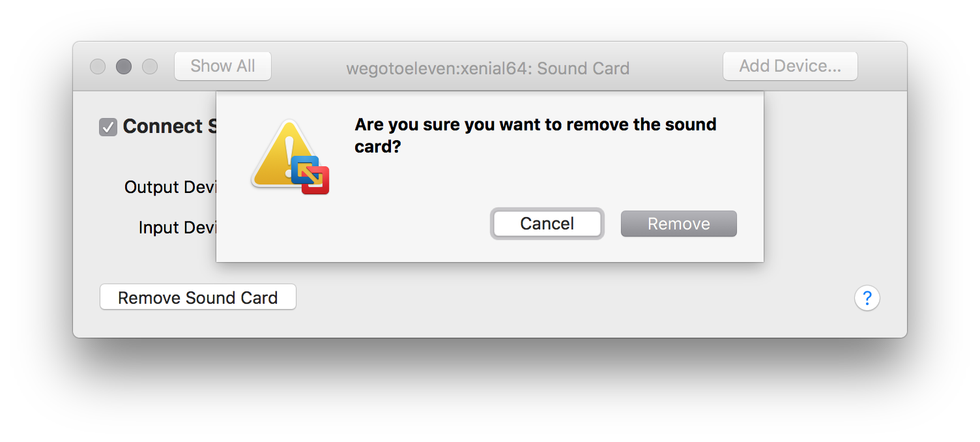Click the wegotoeleven:xenial64: Sound Card window title
This screenshot has height=442, width=980.
tap(487, 68)
